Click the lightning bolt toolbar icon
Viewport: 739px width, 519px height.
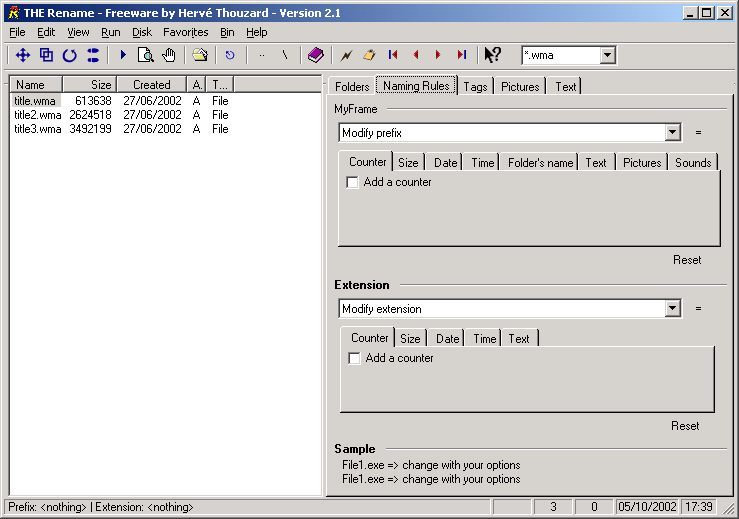click(346, 55)
